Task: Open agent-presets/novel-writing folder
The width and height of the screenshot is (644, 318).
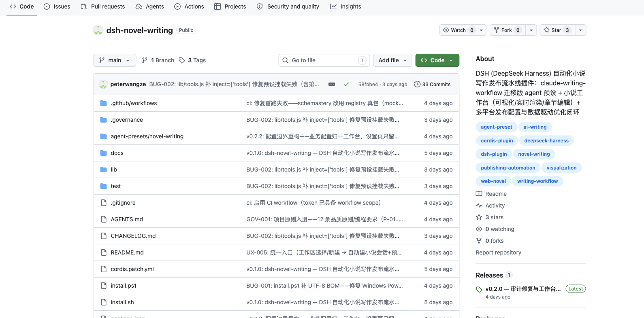Action: [x=147, y=136]
